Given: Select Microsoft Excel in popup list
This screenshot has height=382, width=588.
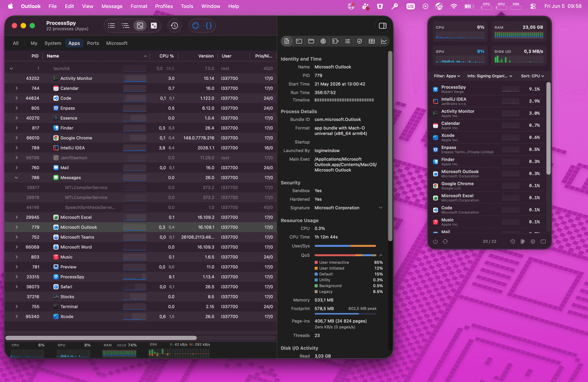Looking at the screenshot, I should pos(487,198).
